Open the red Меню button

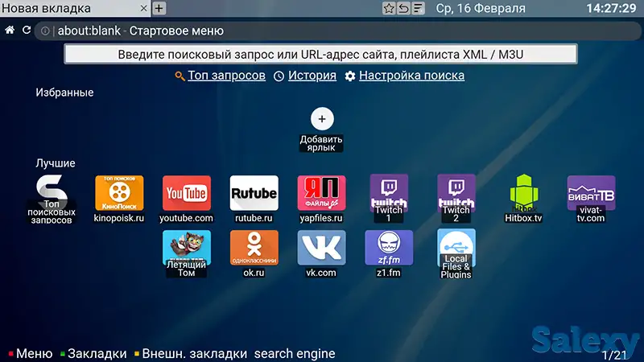[31, 353]
